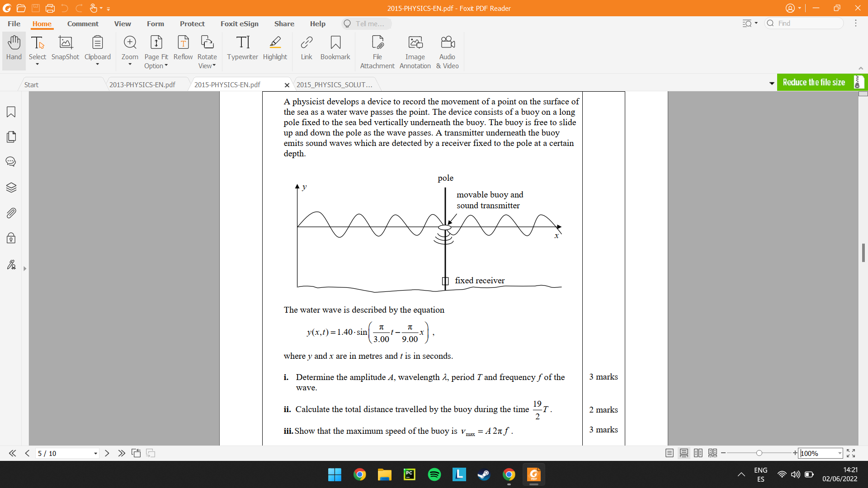Open the Protect menu

192,23
